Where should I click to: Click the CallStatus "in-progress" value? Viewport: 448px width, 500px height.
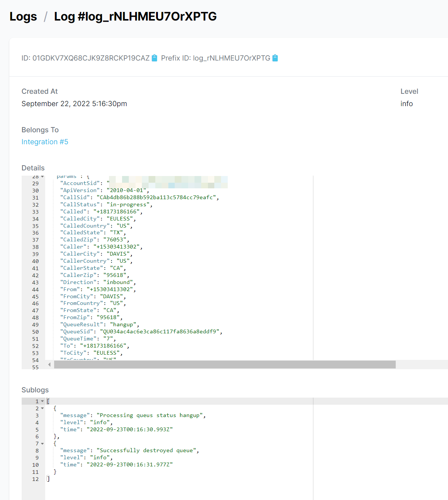[x=129, y=204]
